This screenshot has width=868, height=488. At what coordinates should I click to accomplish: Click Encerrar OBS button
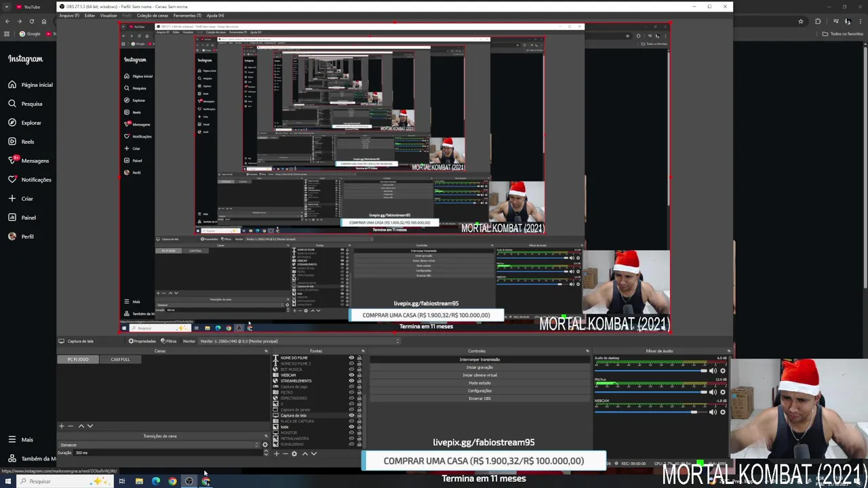click(x=479, y=399)
